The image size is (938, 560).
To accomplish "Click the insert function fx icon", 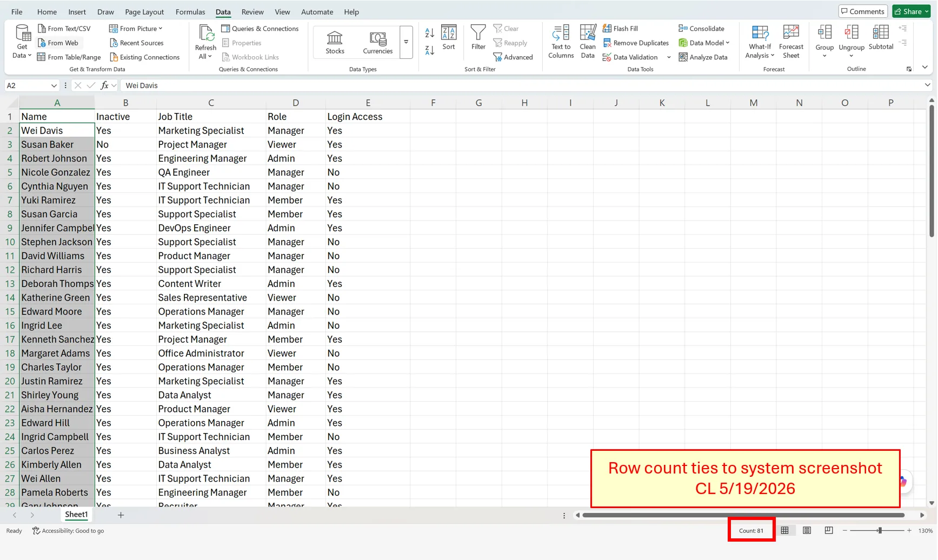I will pos(105,85).
